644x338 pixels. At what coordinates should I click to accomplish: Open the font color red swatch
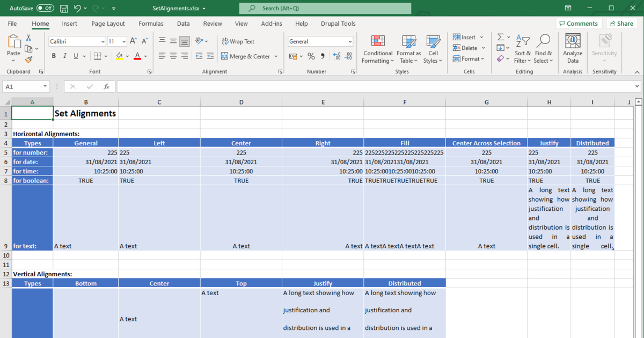137,56
